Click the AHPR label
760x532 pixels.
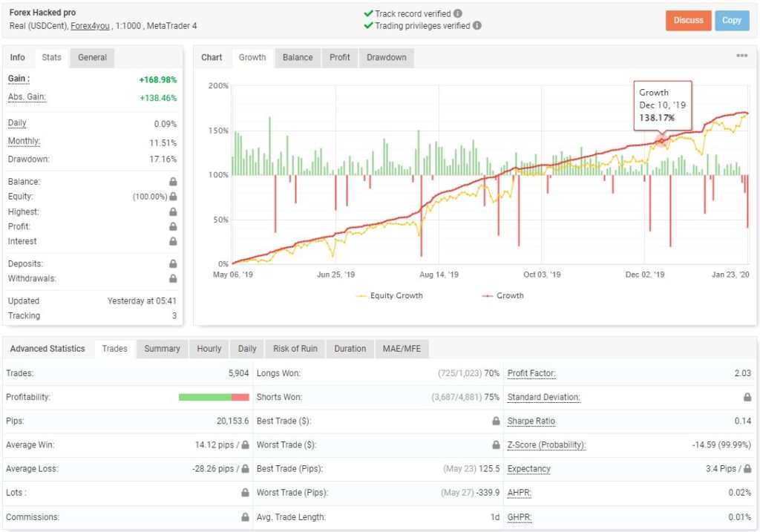tap(519, 492)
